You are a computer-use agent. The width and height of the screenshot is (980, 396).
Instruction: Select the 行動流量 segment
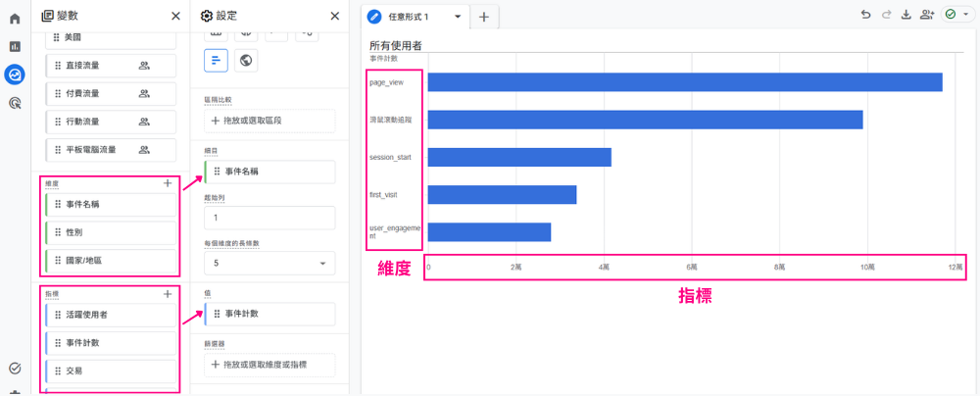click(x=111, y=122)
